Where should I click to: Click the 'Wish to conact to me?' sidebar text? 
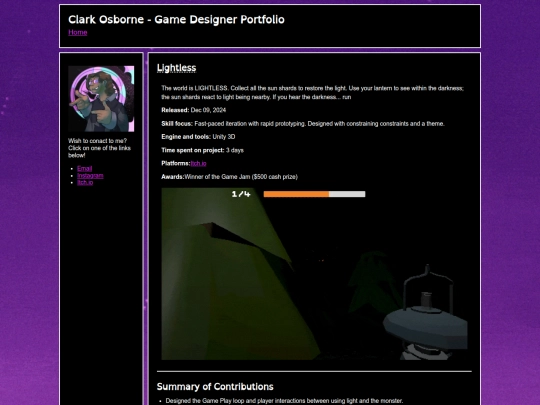point(100,148)
